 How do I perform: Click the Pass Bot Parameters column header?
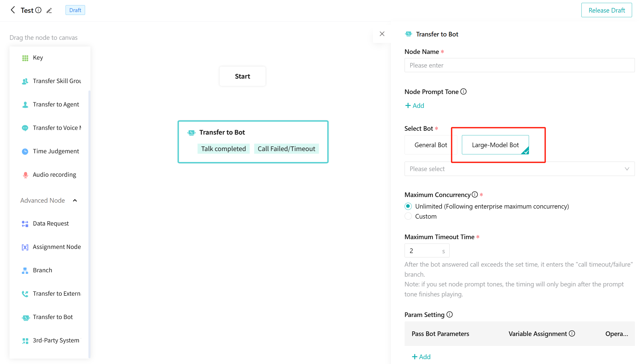[x=440, y=334]
